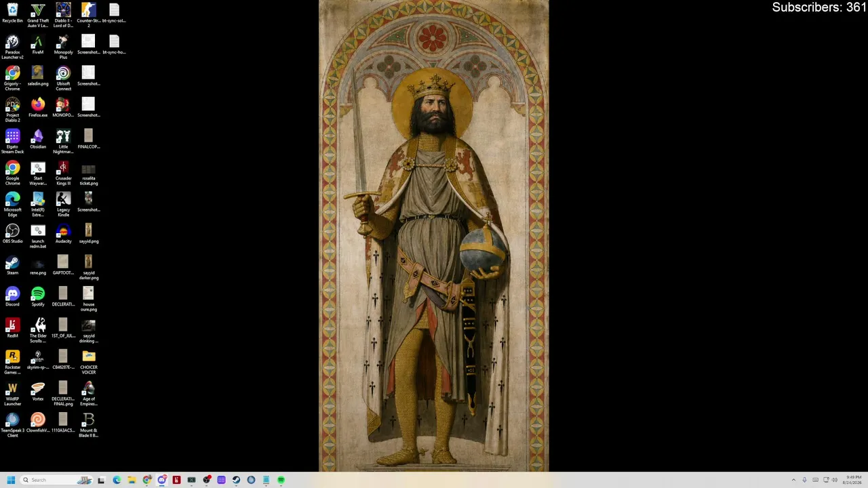Select the Paradox Launcher v2 icon
The image size is (868, 488).
pyautogui.click(x=12, y=47)
